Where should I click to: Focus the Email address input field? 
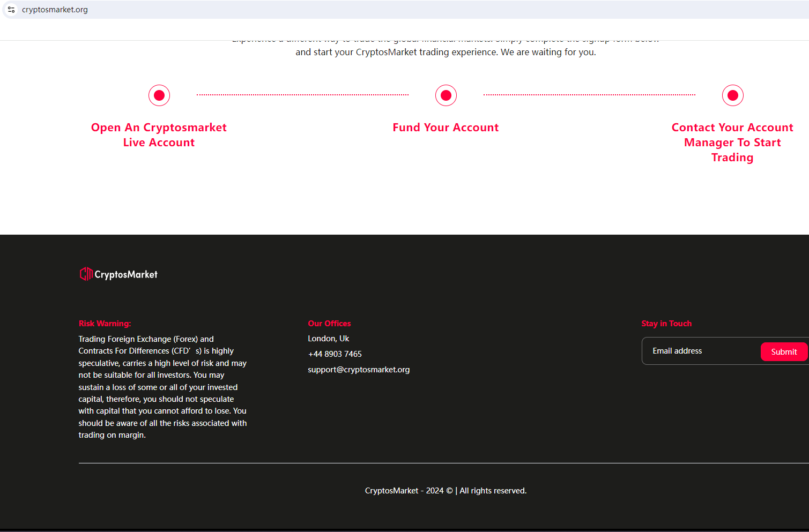(701, 351)
